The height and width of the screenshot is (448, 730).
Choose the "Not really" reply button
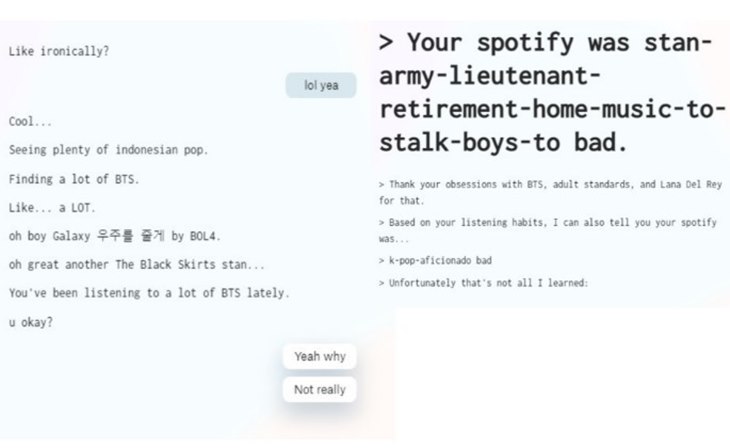point(319,389)
